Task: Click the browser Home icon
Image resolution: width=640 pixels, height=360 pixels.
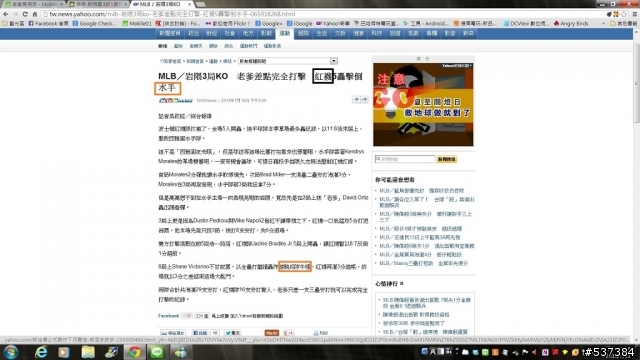Action: tap(34, 14)
